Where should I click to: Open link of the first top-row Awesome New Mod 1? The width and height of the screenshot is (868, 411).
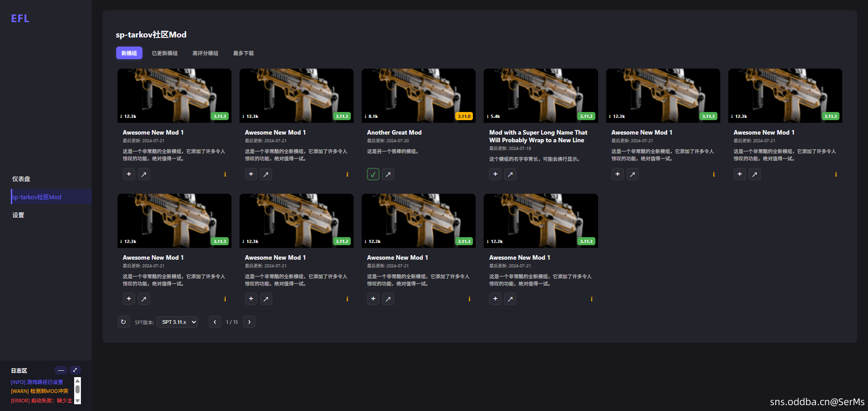coord(144,174)
